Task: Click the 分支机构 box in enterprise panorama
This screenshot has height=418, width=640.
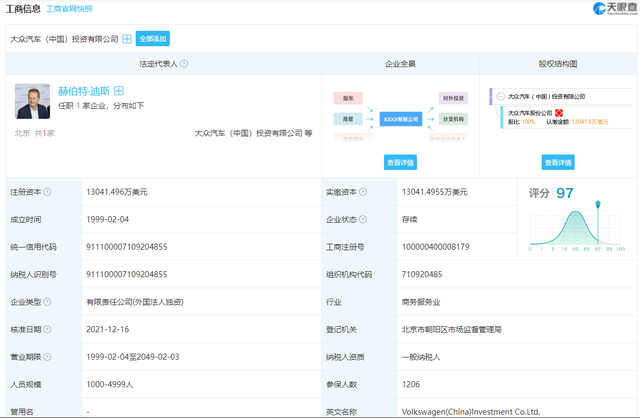Action: [x=453, y=119]
